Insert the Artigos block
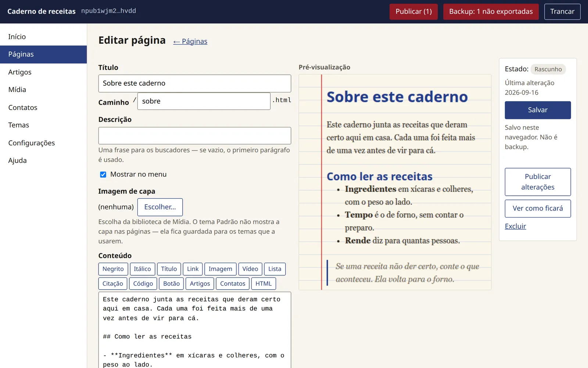 pos(200,284)
